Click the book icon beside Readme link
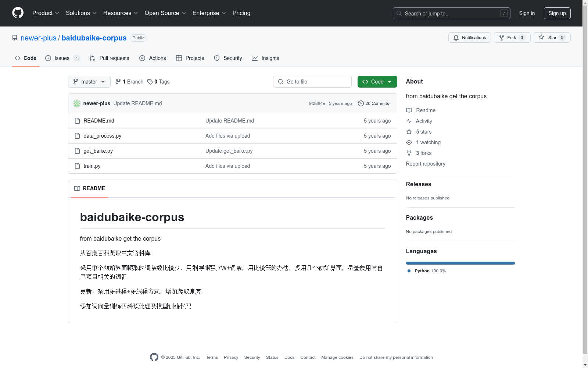Viewport: 588px width, 368px height. 409,110
